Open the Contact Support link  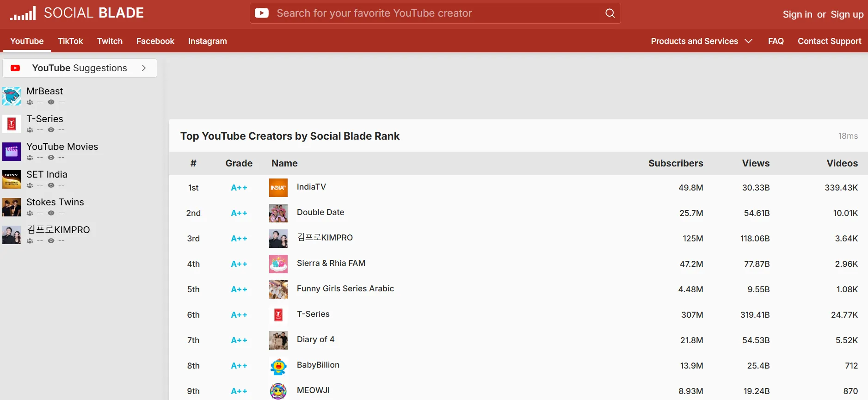(830, 41)
